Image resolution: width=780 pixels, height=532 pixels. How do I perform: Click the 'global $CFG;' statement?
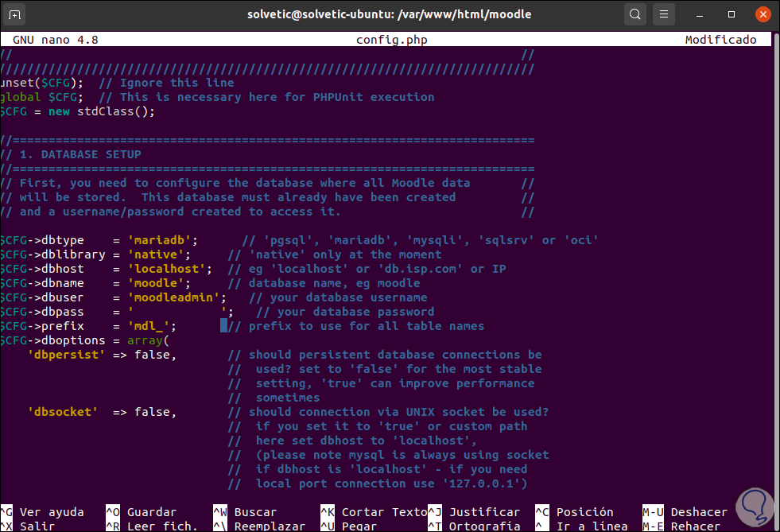pos(42,98)
